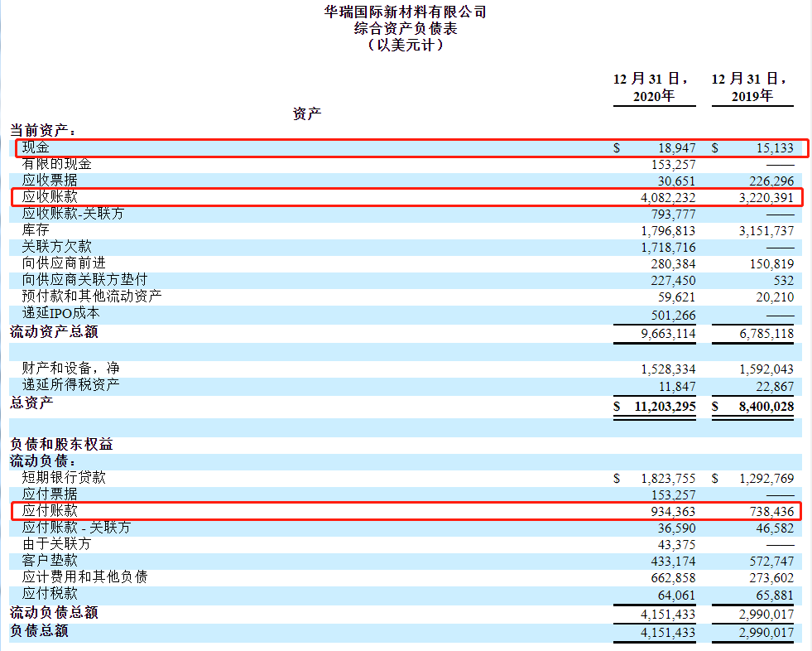
Task: Select the heading 综合资产负债表
Action: tap(406, 28)
